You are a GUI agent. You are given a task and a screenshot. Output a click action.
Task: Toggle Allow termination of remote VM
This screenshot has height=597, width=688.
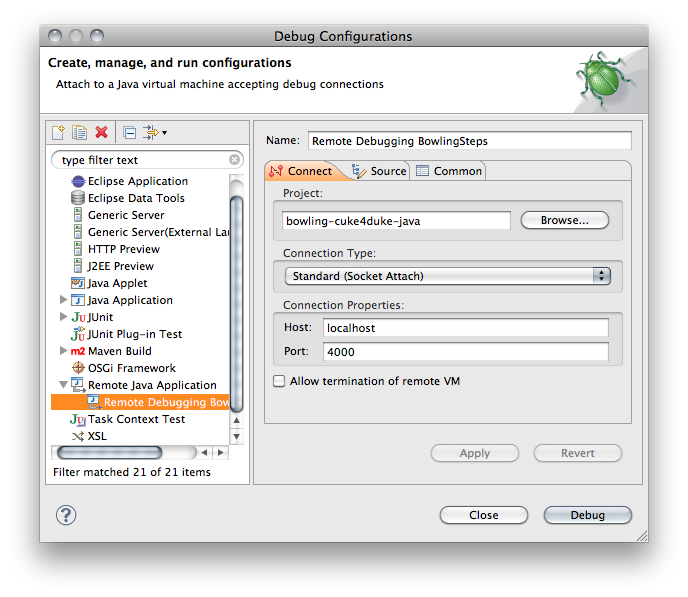(279, 381)
